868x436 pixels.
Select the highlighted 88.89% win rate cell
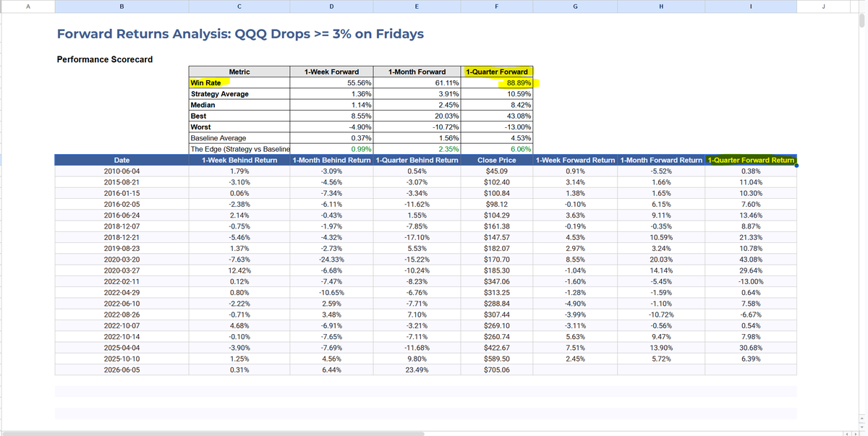(x=496, y=83)
